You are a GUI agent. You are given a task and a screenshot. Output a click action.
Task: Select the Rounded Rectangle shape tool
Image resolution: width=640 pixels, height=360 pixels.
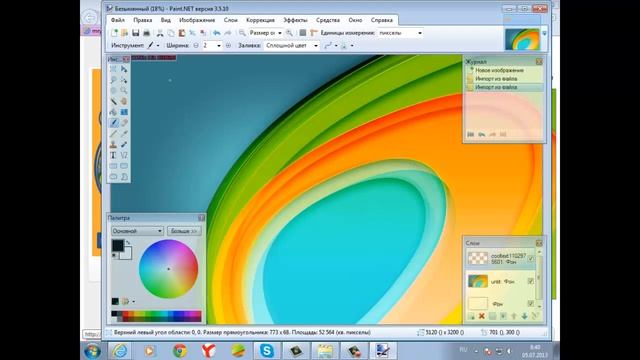pyautogui.click(x=124, y=166)
